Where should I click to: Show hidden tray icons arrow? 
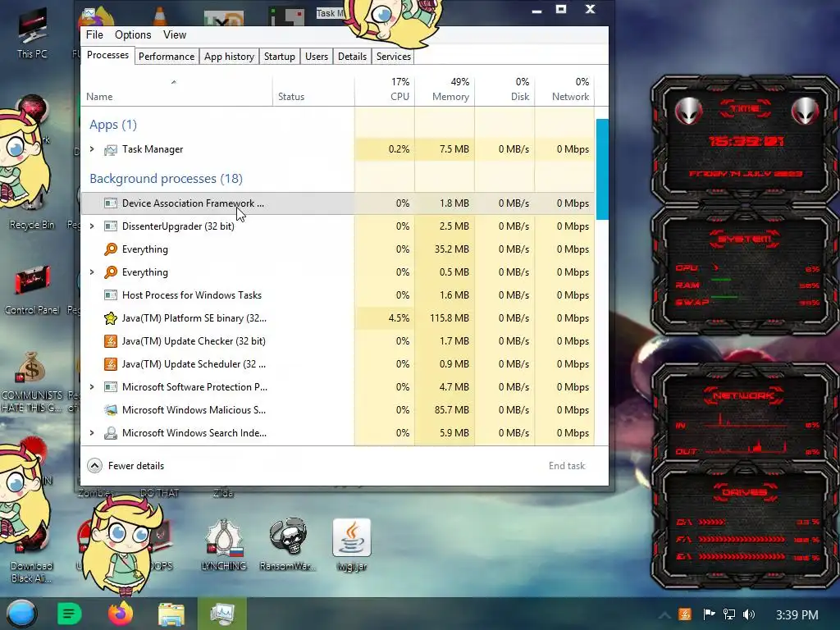pos(664,615)
